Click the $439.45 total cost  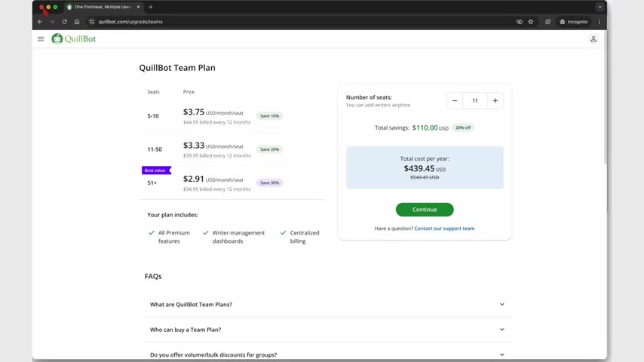419,168
